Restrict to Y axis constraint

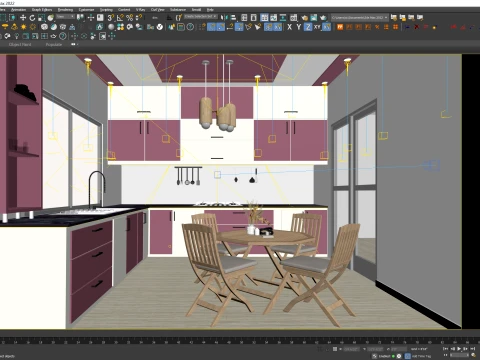click(x=298, y=27)
